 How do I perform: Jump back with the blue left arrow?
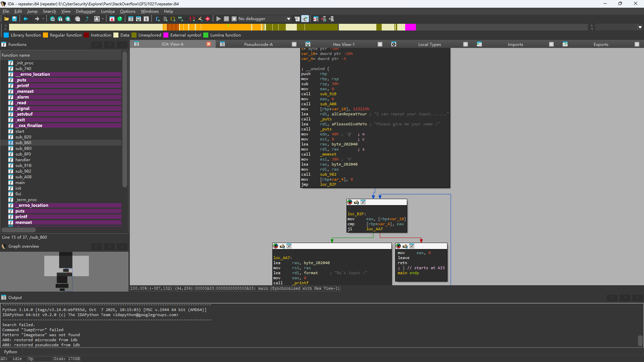tap(25, 19)
